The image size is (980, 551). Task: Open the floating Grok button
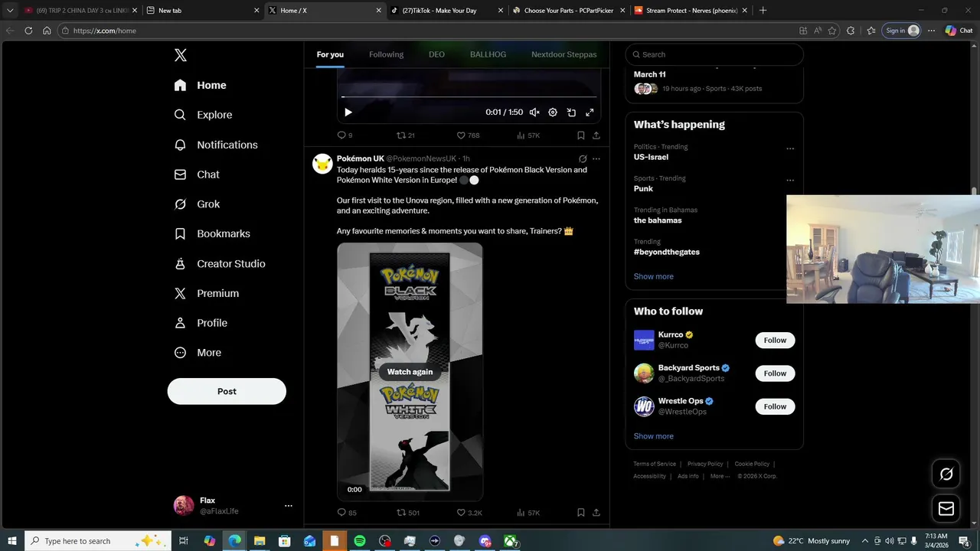tap(946, 474)
